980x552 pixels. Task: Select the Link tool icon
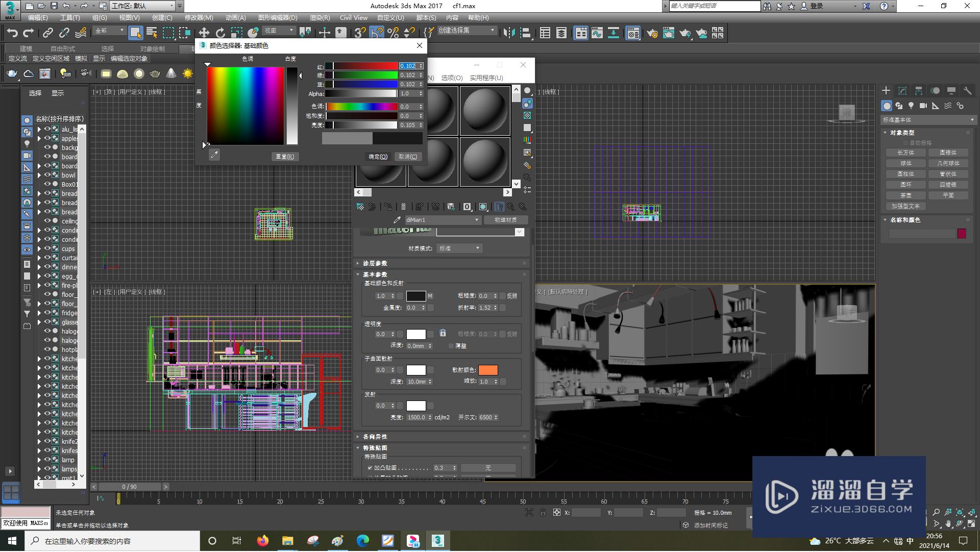tap(48, 33)
